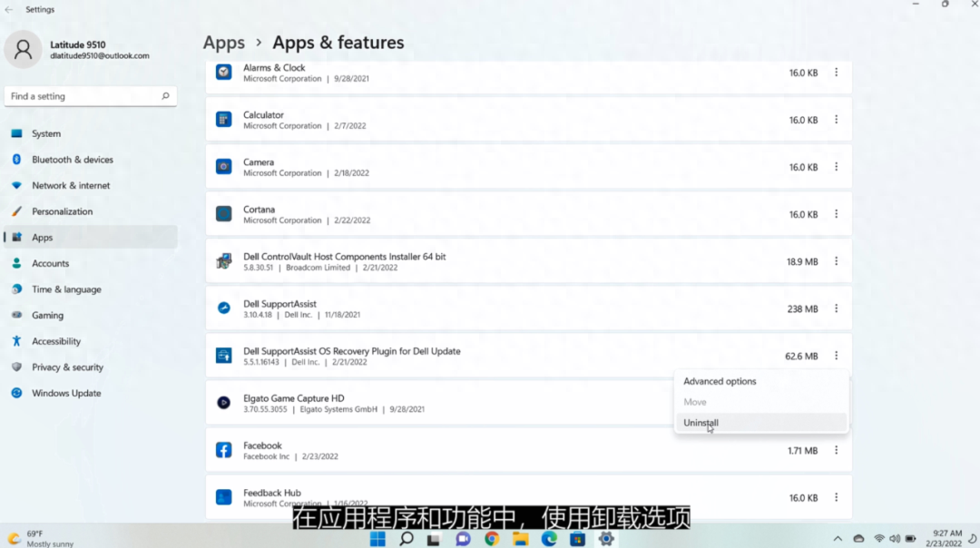This screenshot has height=548, width=980.
Task: Expand the options menu for Dell SupportAssist
Action: pos(836,309)
